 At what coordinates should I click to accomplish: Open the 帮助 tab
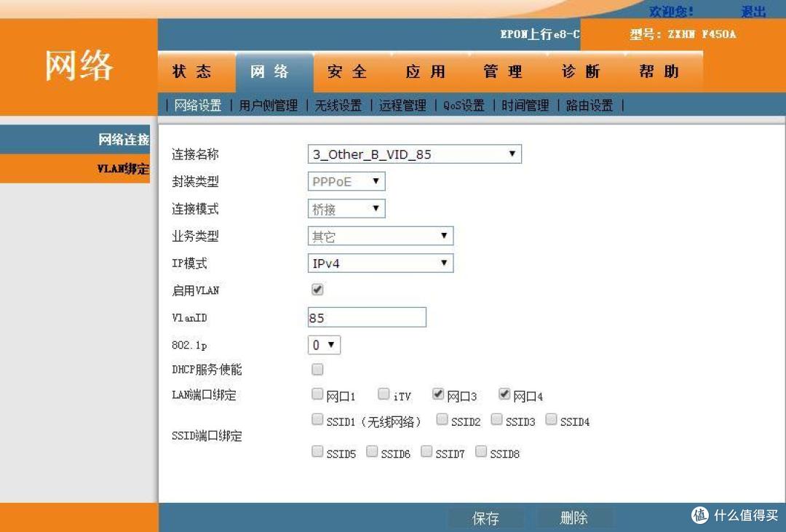click(664, 72)
